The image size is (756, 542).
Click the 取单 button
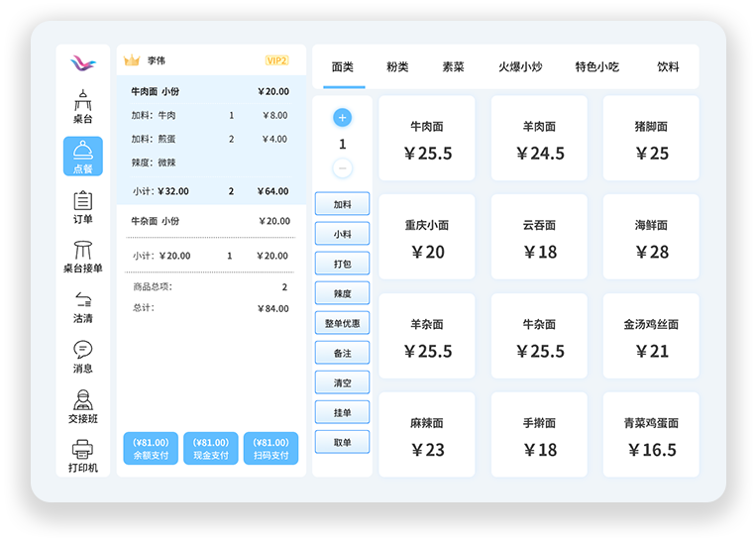(342, 442)
